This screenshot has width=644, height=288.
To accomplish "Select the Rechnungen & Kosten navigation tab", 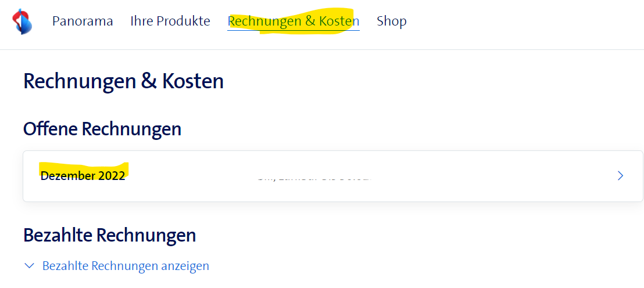I will click(x=293, y=21).
